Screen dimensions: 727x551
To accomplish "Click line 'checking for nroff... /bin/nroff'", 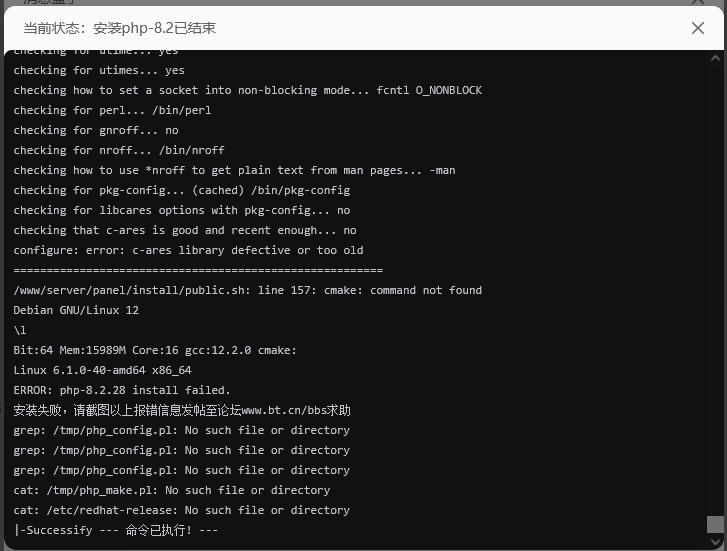I will tap(119, 150).
